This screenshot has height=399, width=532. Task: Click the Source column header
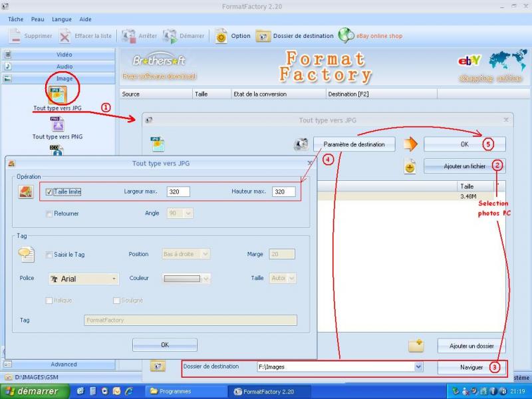(156, 94)
